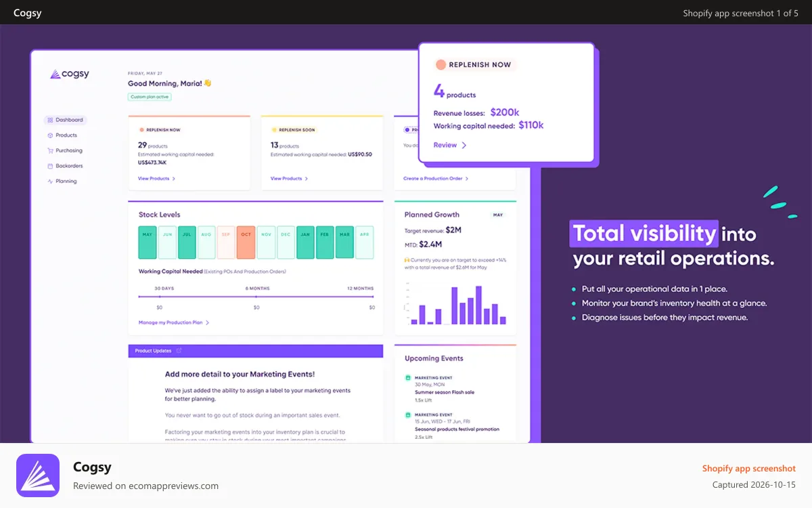Select FEB stock level tile
Viewport: 812px width, 508px height.
pyautogui.click(x=325, y=242)
